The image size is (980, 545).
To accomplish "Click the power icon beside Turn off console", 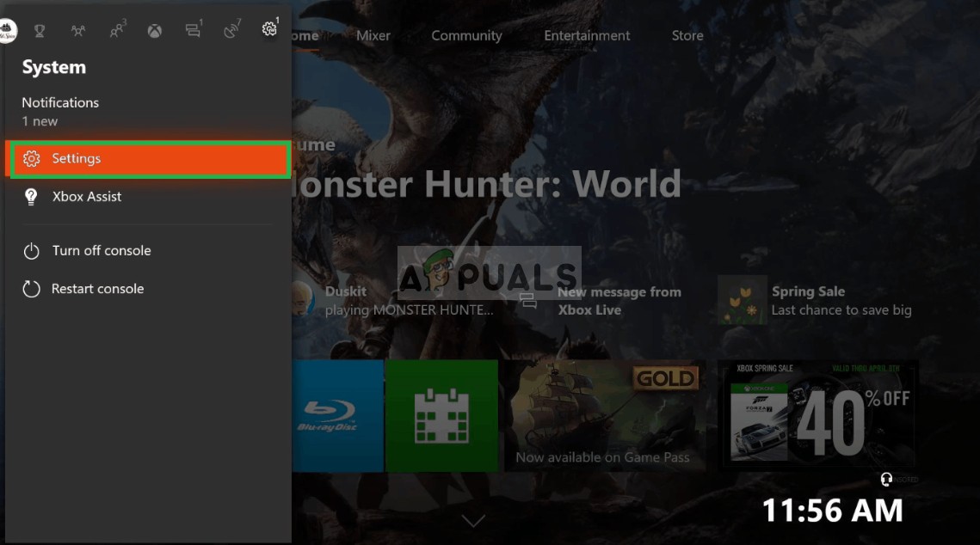I will point(31,251).
